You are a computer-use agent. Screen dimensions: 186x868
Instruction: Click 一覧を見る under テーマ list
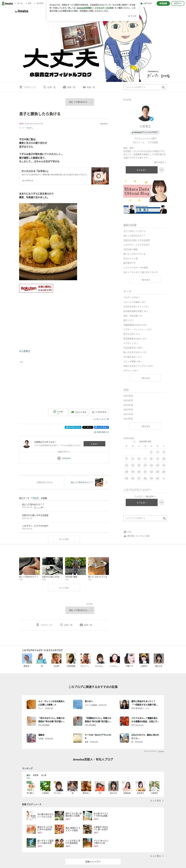[145, 378]
